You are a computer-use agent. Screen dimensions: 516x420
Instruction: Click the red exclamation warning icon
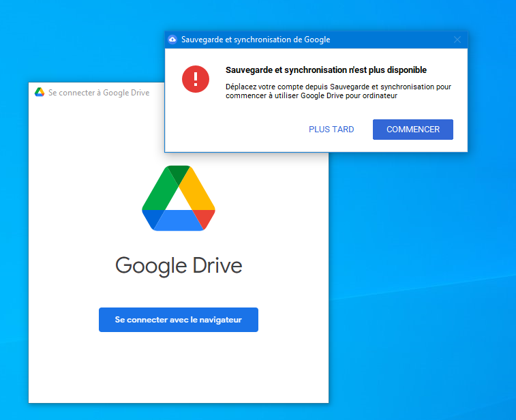coord(196,79)
